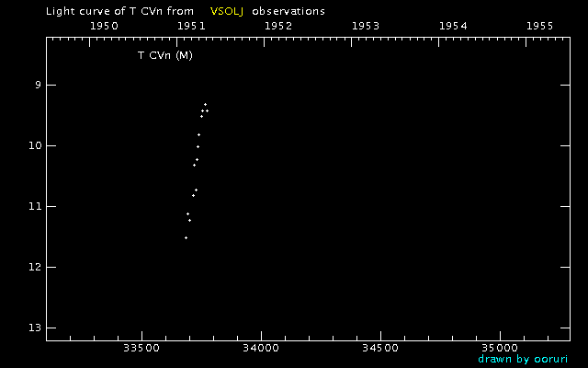Click the 34500 Julian date axis label
Screen dimensions: 588x368
point(379,349)
